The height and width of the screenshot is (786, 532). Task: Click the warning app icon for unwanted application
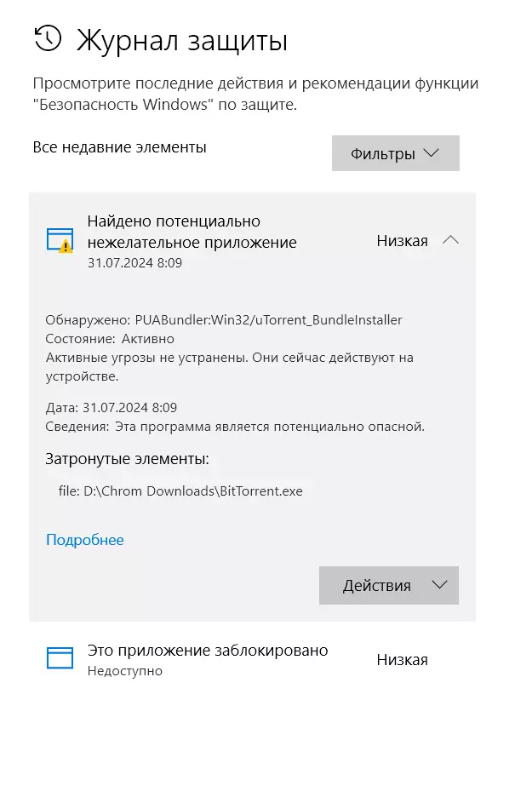pyautogui.click(x=60, y=241)
